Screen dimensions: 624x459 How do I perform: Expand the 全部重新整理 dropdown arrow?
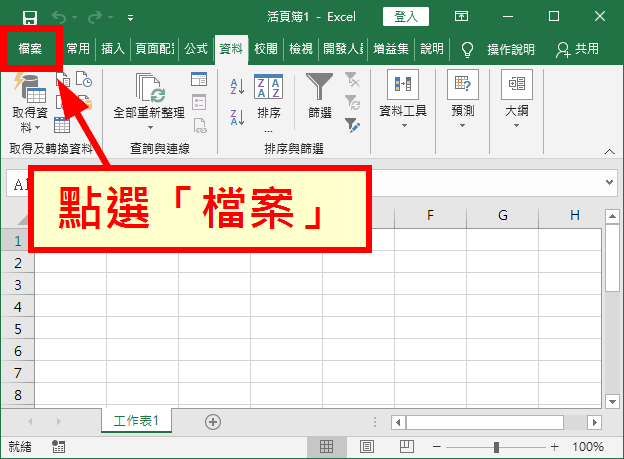pos(150,127)
